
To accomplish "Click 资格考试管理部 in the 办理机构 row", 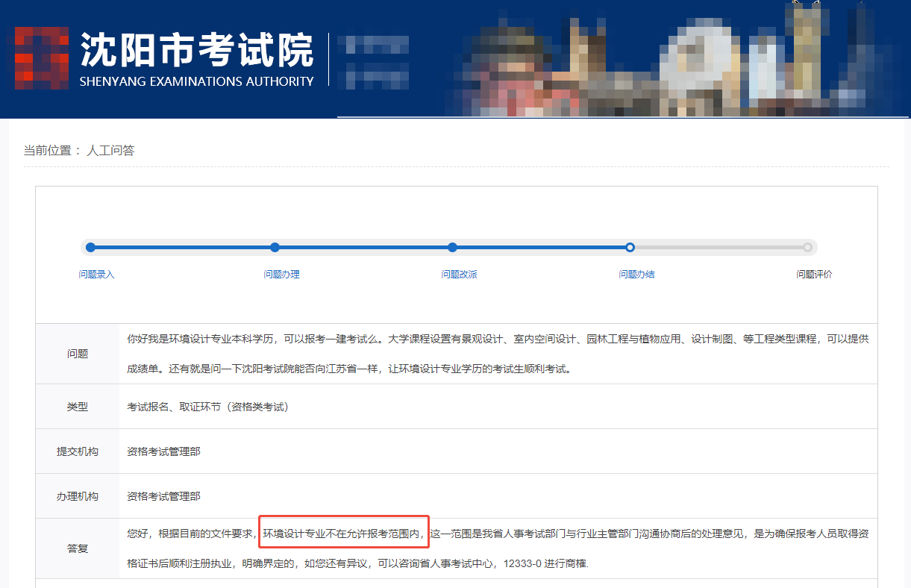I will point(163,496).
